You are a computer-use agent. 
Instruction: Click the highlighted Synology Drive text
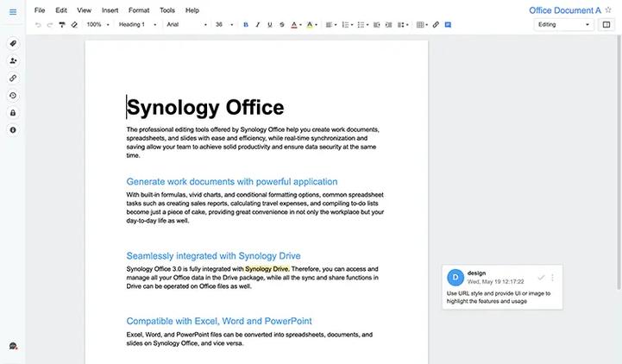click(x=267, y=269)
